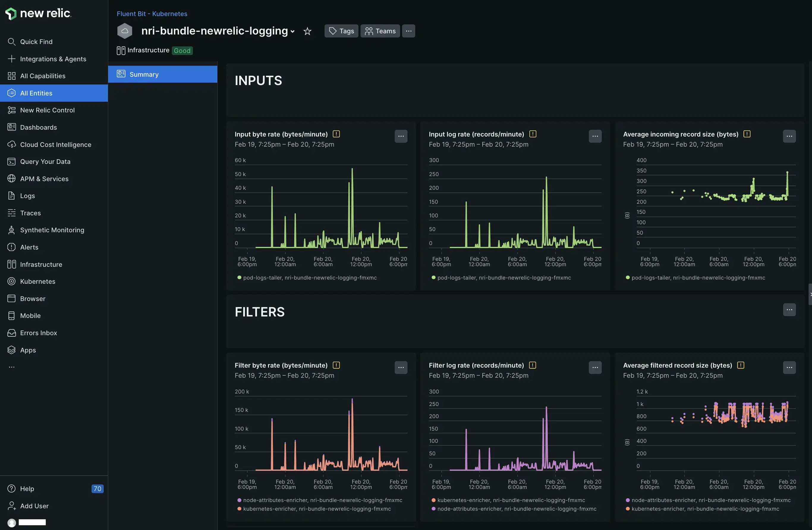Click the Infrastructure Good status badge

point(182,51)
